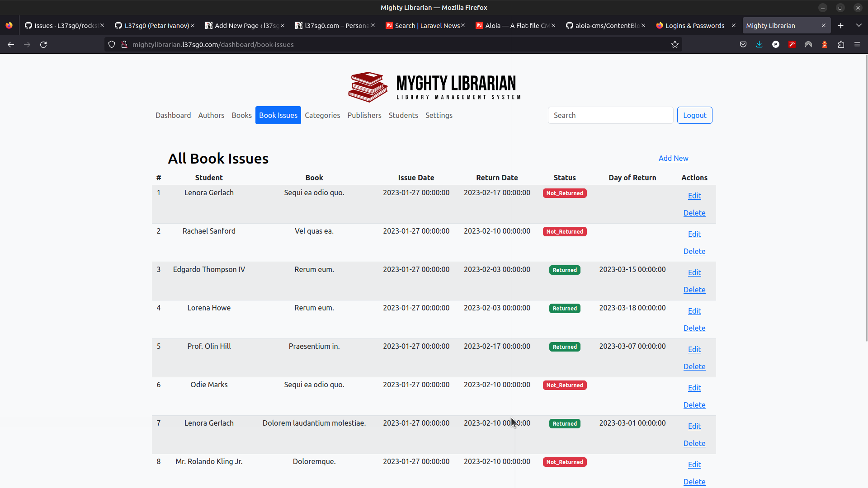Open the Firefox downloads panel
The height and width of the screenshot is (488, 868).
coord(759,44)
